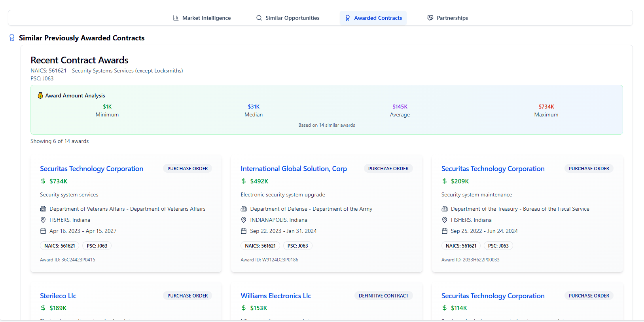Image resolution: width=644 pixels, height=322 pixels.
Task: Click the PSC: J063 chip in the $209K card
Action: 498,246
